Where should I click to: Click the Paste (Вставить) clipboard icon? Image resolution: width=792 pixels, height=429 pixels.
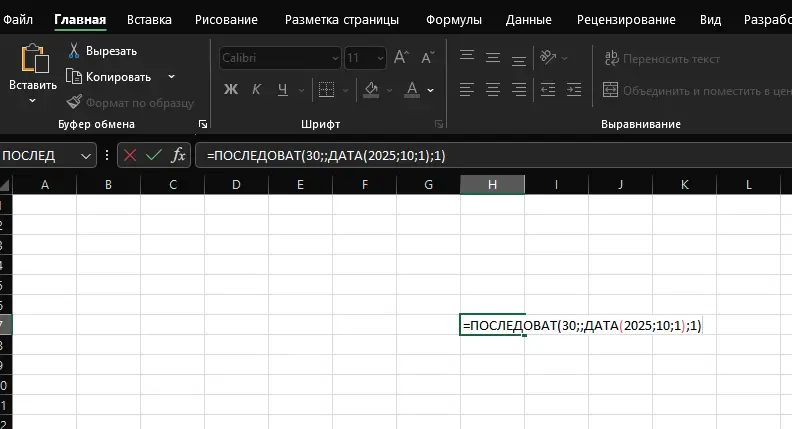[x=33, y=61]
